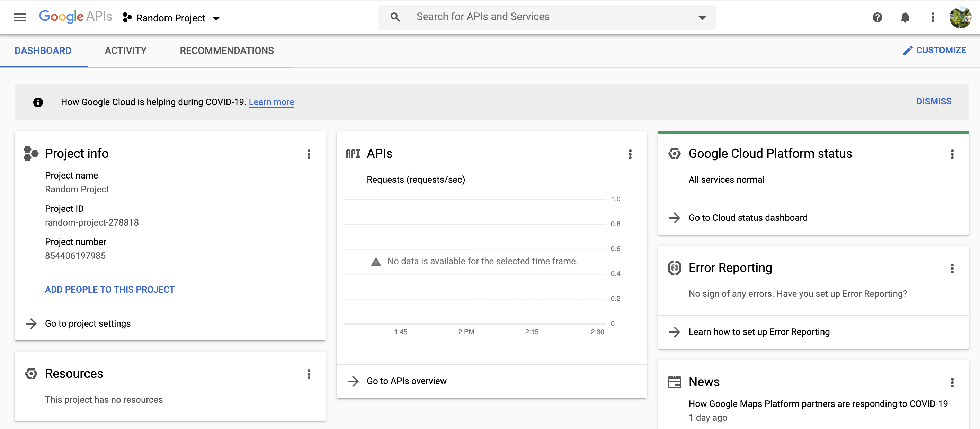
Task: Click the arrow beside Go to Cloud status dashboard
Action: (674, 218)
